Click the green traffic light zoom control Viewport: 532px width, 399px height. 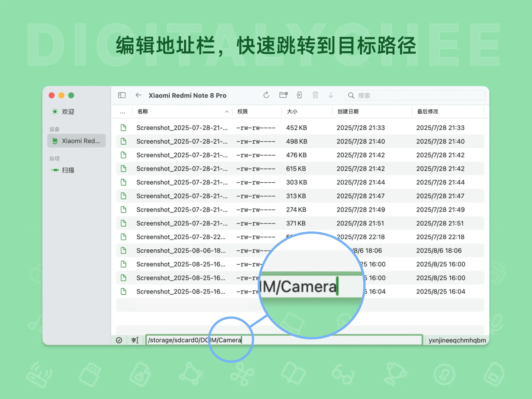[71, 95]
